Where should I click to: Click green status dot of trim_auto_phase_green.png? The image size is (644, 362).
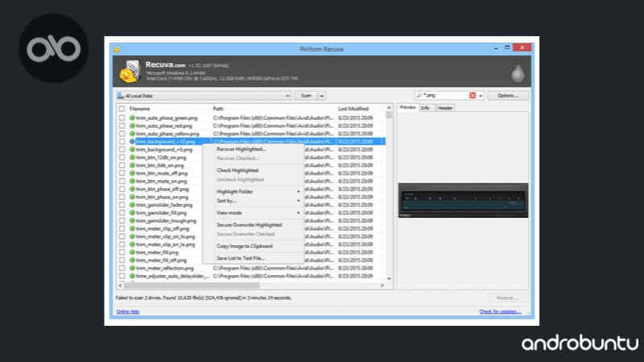pos(132,117)
